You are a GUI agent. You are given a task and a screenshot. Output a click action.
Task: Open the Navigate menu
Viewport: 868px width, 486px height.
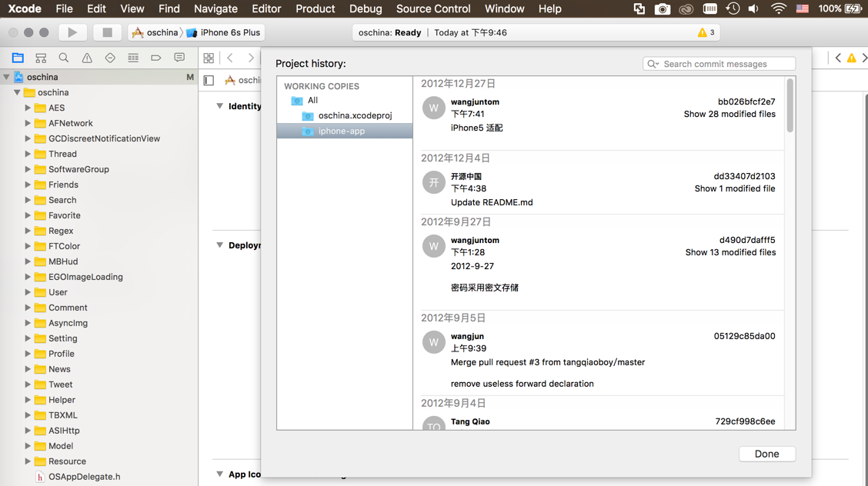coord(215,9)
